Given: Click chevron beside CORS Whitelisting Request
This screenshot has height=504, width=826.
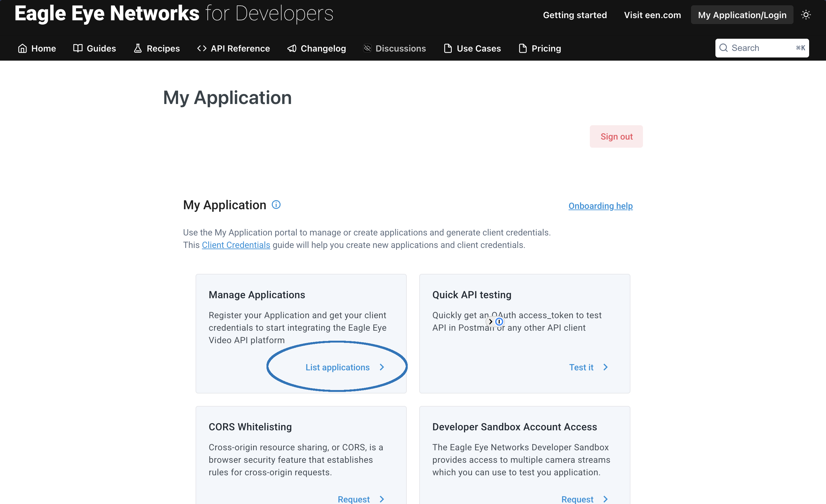Looking at the screenshot, I should (x=382, y=499).
